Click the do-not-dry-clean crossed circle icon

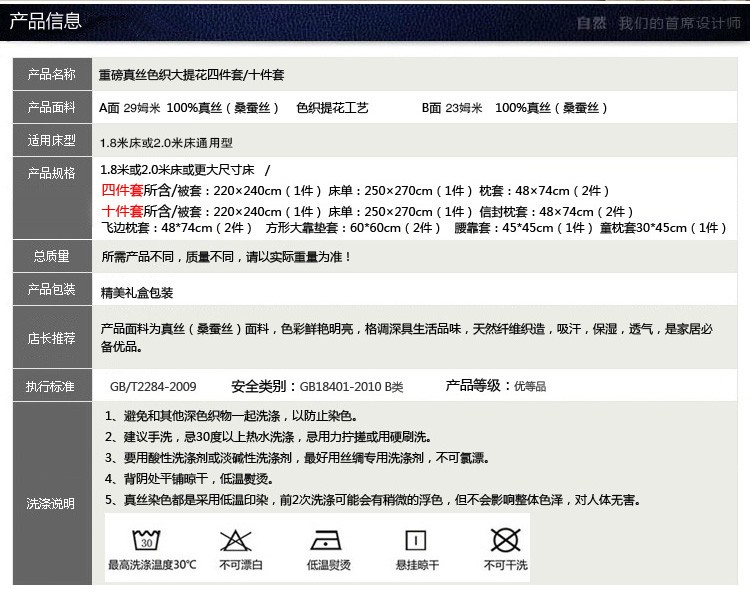(505, 541)
